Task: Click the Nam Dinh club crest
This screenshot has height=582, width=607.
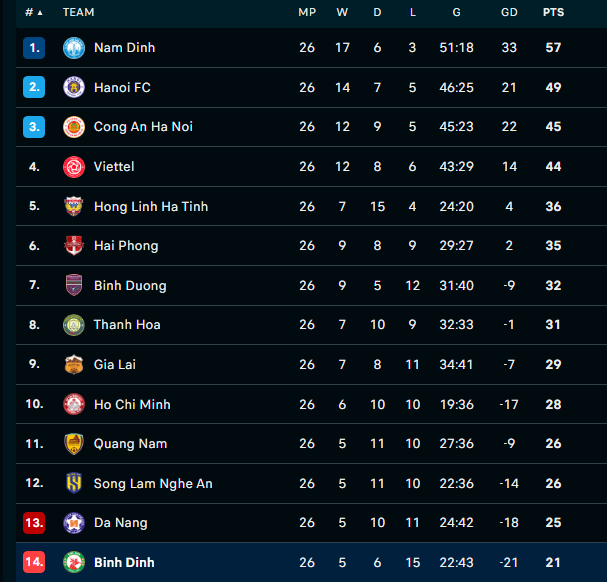Action: (x=74, y=48)
